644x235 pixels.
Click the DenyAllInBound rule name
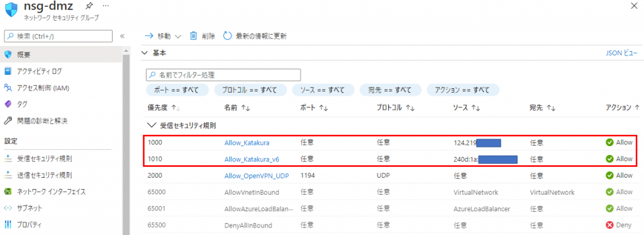[x=248, y=225]
